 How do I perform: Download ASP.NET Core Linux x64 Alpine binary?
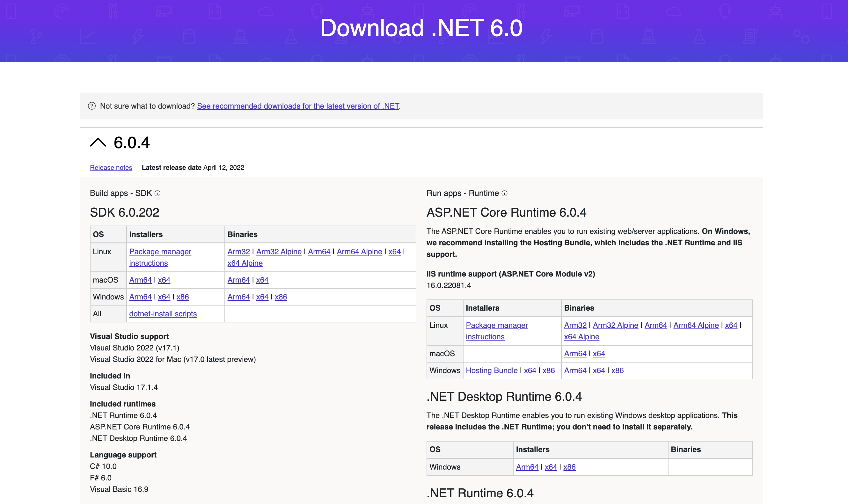pyautogui.click(x=581, y=336)
